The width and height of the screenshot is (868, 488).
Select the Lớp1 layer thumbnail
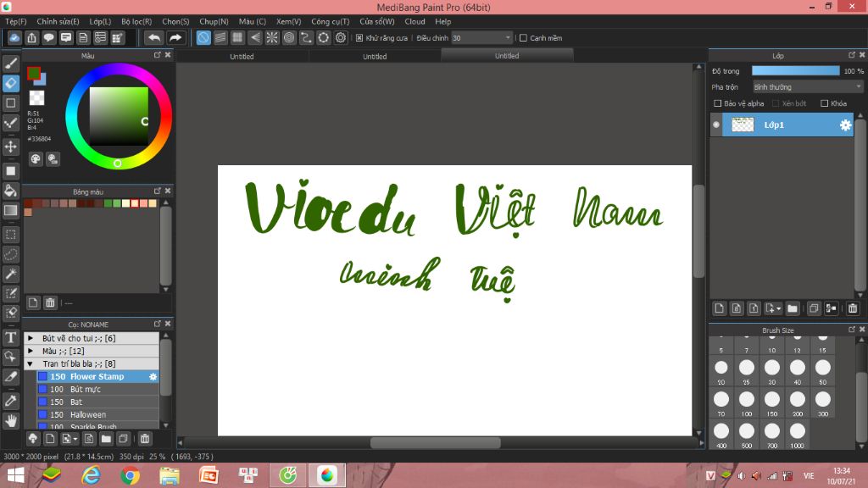coord(743,125)
